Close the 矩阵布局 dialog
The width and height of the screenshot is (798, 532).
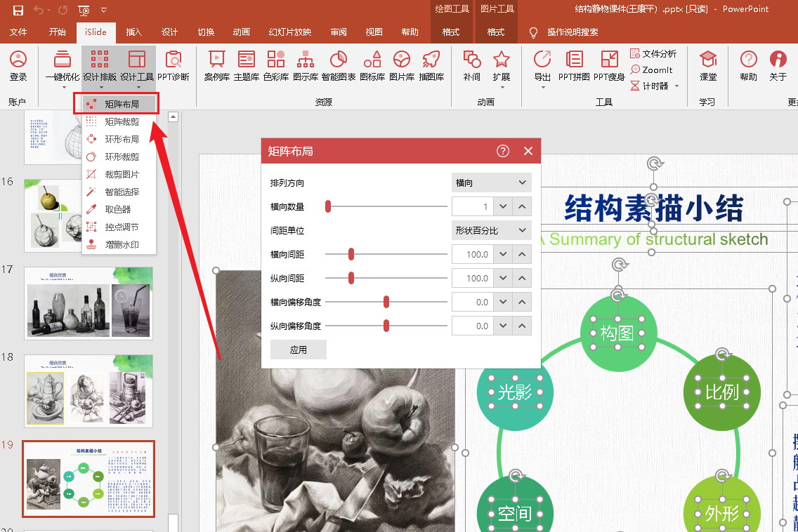coord(528,151)
